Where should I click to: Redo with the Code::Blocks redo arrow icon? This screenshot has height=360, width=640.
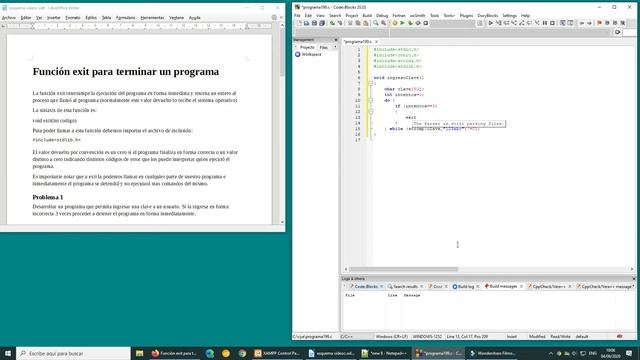click(340, 23)
